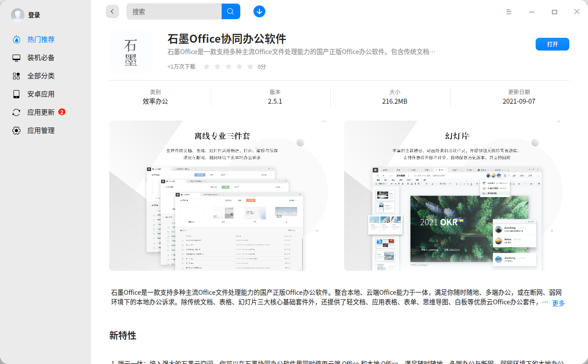Click the 安卓应用 phone icon

(16, 94)
